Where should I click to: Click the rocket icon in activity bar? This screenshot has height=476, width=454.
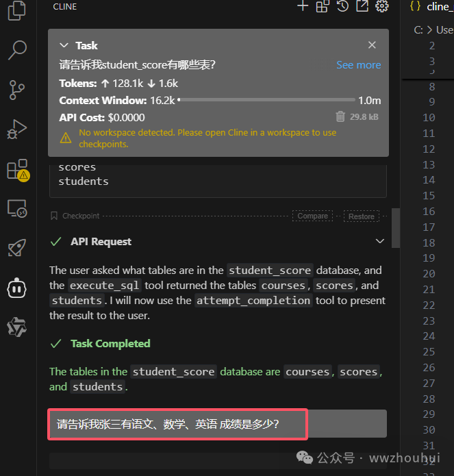click(17, 248)
